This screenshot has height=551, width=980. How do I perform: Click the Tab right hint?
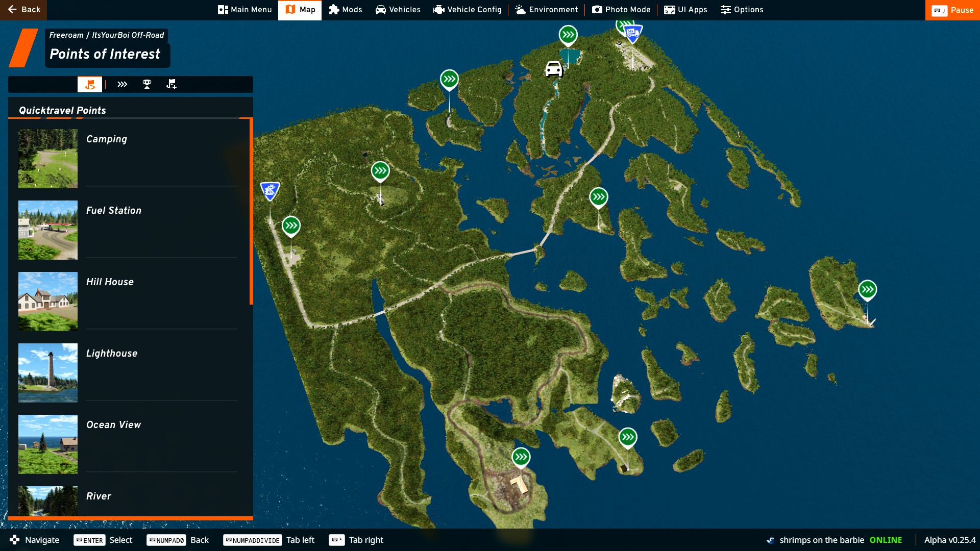click(356, 540)
